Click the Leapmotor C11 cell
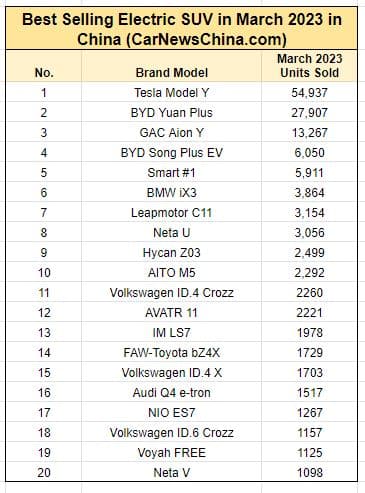The width and height of the screenshot is (365, 493). click(x=171, y=212)
